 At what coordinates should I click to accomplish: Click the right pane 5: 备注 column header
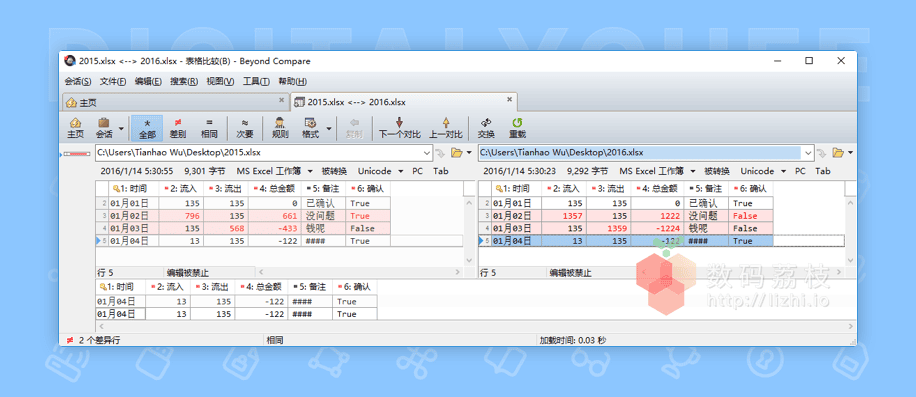tap(707, 189)
